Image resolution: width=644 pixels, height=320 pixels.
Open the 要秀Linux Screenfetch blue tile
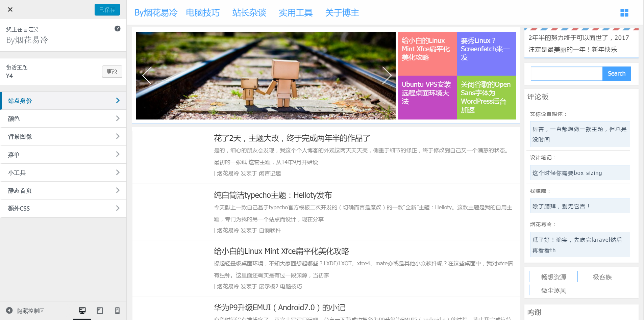pyautogui.click(x=486, y=54)
